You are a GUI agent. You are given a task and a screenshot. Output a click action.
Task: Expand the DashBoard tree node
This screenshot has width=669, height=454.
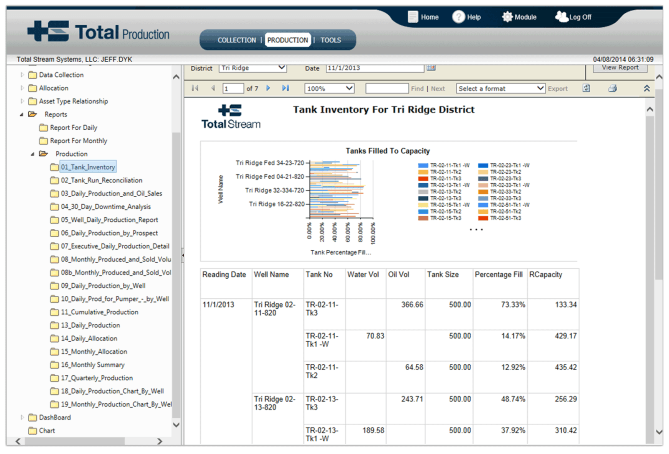pos(22,418)
